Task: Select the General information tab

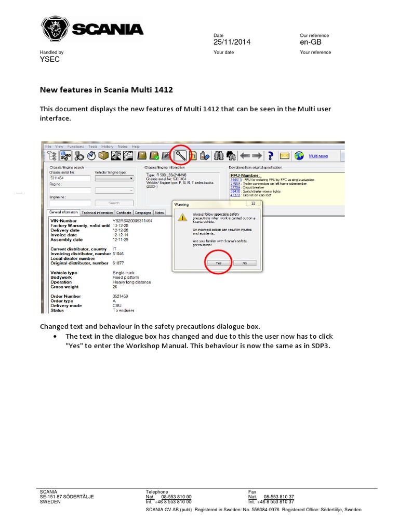Action: (x=63, y=212)
